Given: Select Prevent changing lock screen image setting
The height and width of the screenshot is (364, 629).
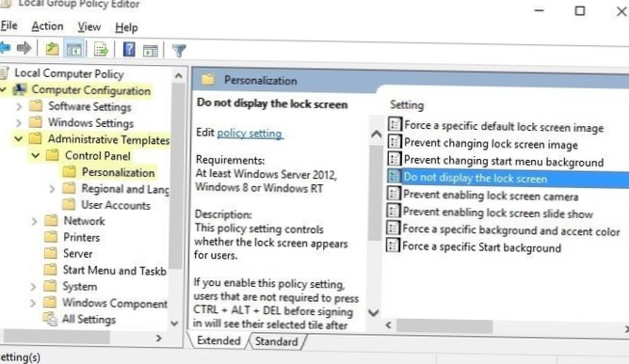Looking at the screenshot, I should tap(491, 144).
